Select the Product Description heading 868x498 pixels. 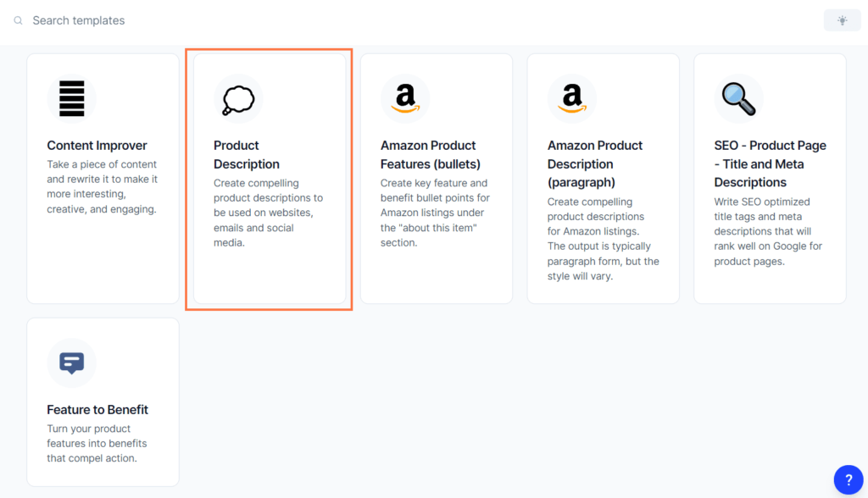[x=247, y=155]
